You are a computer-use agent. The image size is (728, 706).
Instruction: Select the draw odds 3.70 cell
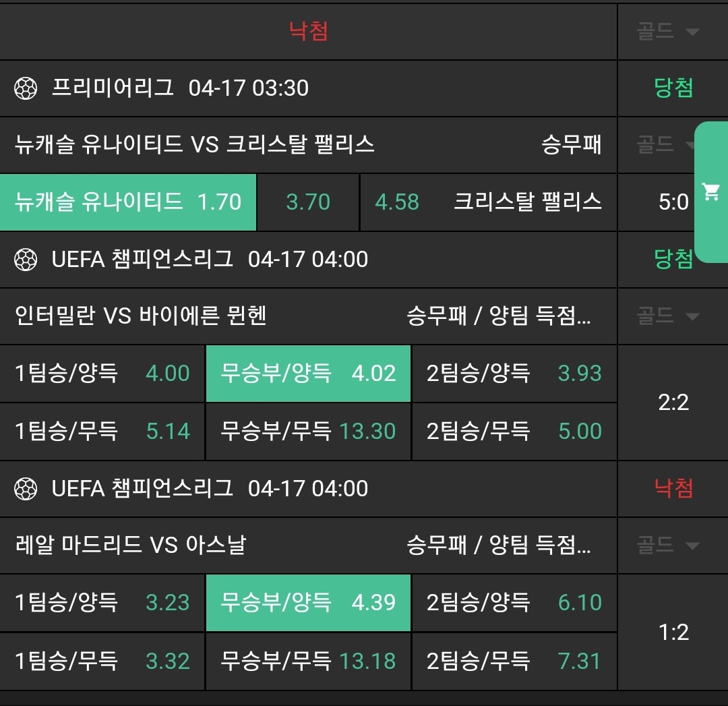[308, 202]
